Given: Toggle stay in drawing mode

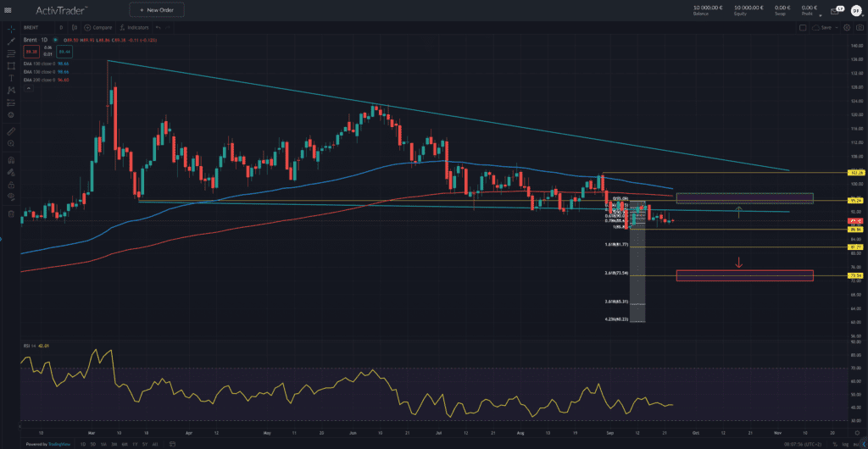Looking at the screenshot, I should click(x=10, y=173).
